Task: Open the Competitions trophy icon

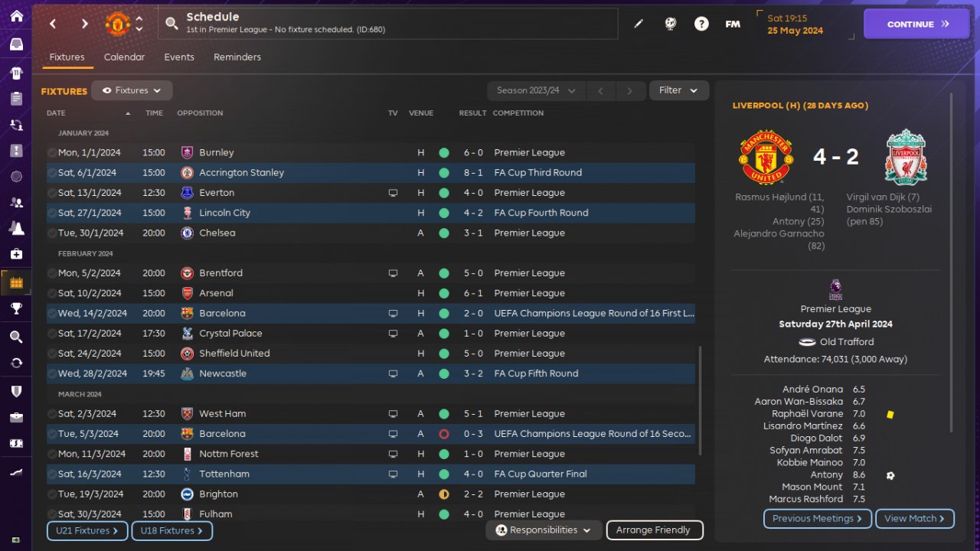Action: (x=16, y=308)
